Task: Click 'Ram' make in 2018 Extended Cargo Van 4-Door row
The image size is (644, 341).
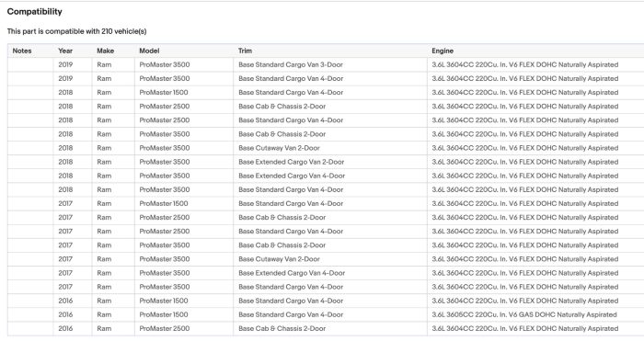Action: pyautogui.click(x=104, y=176)
